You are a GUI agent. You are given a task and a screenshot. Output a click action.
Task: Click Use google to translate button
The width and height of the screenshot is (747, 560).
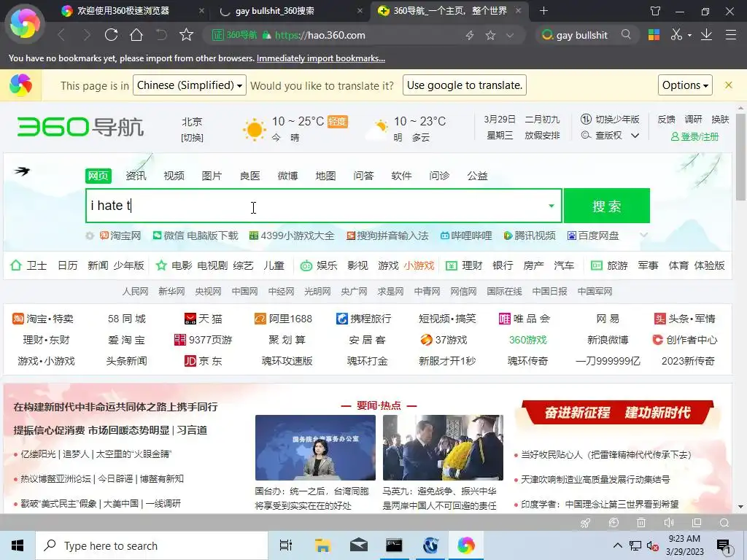click(465, 85)
